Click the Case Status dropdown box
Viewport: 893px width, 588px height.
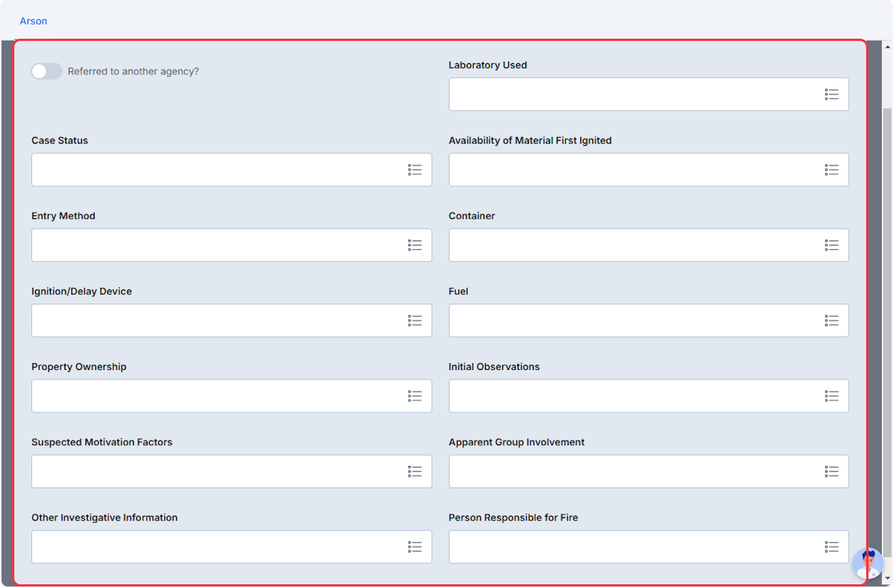(x=231, y=170)
